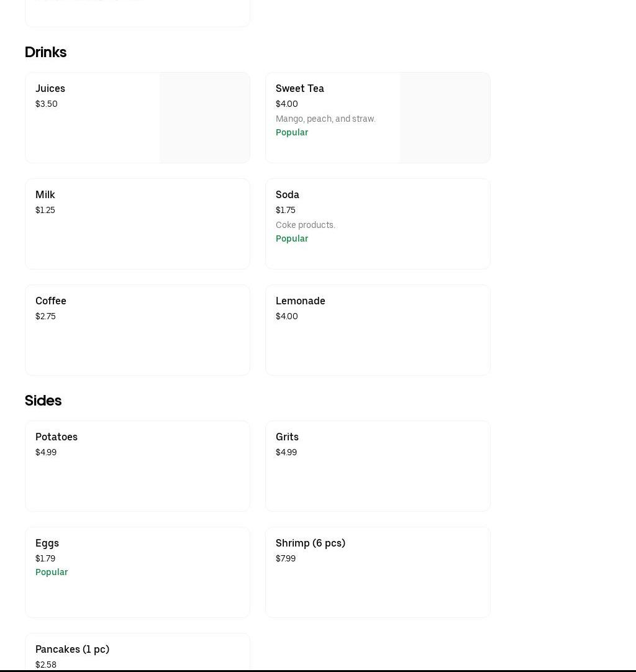The image size is (636, 672).
Task: Click the "Coke products." description text
Action: tap(305, 225)
